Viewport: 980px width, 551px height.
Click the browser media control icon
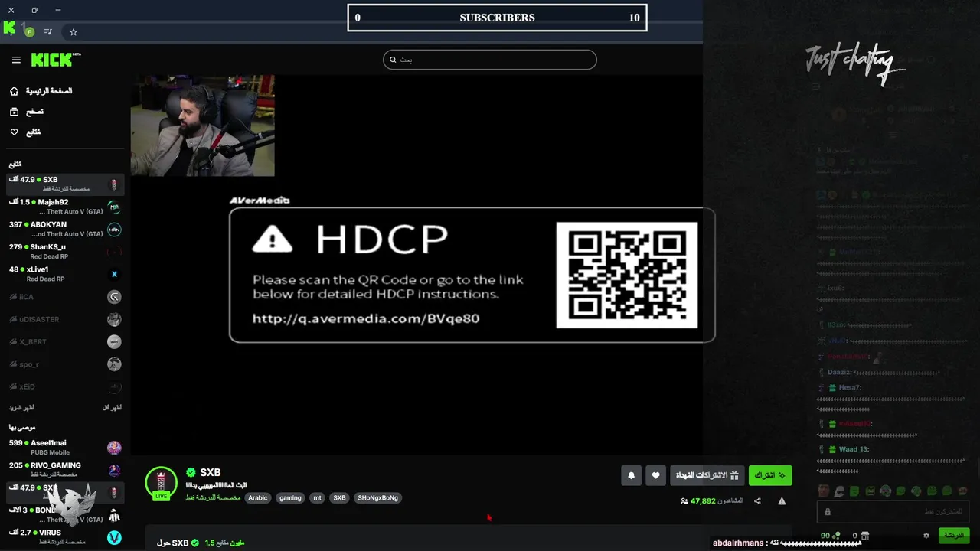point(48,32)
